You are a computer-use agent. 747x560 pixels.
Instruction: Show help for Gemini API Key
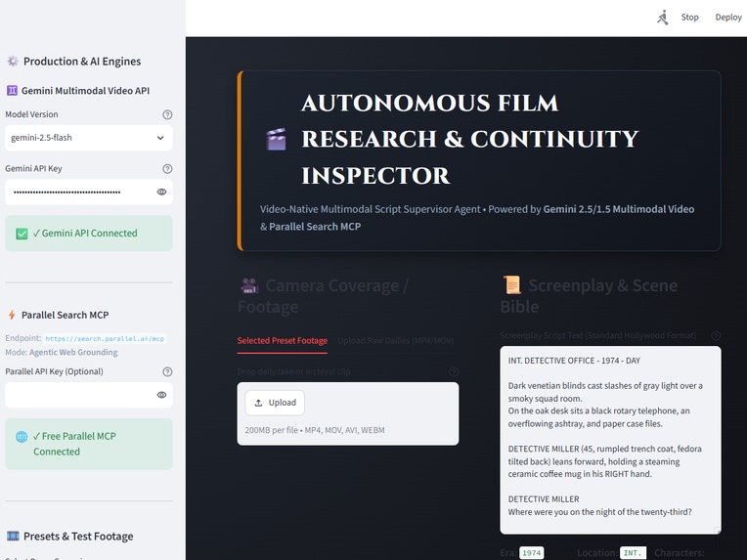(167, 168)
